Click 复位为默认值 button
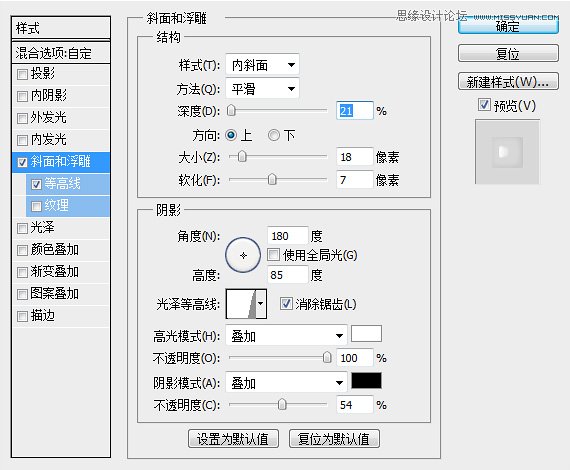The height and width of the screenshot is (470, 570). pos(334,438)
